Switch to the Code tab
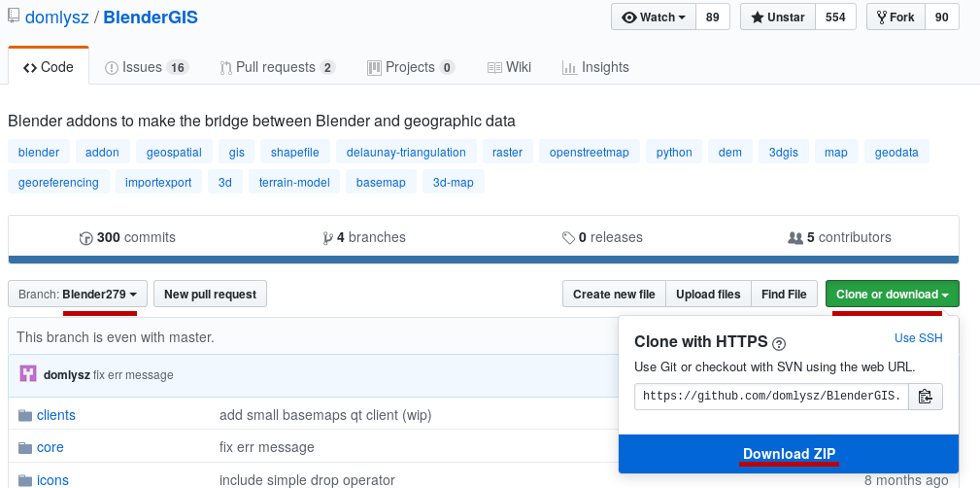The image size is (980, 488). coord(49,67)
